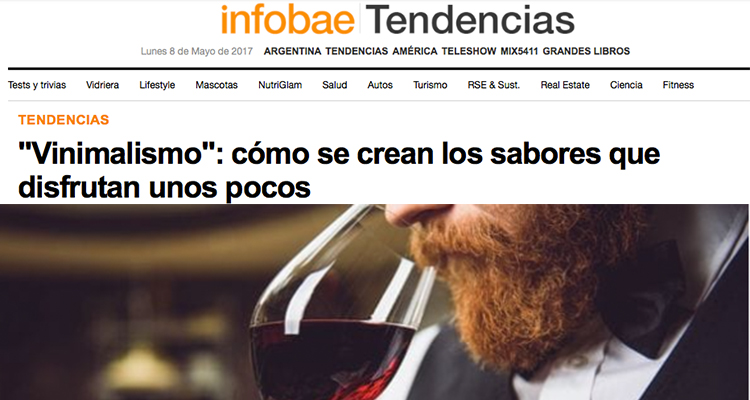Visit the TELESHOW section

point(469,51)
